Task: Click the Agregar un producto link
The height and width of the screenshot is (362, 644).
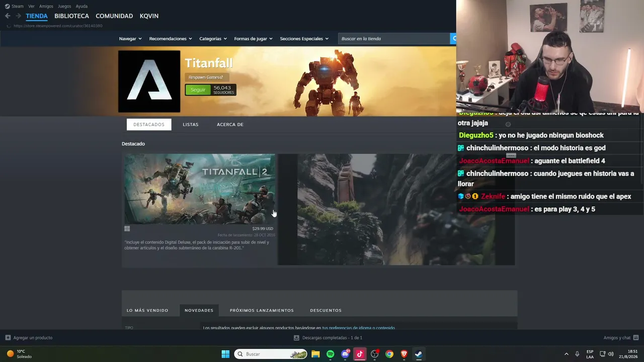Action: click(33, 338)
